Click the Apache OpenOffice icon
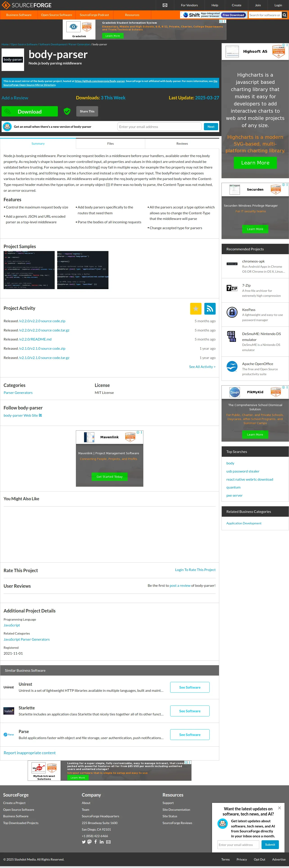This screenshot has width=289, height=868. pyautogui.click(x=232, y=366)
